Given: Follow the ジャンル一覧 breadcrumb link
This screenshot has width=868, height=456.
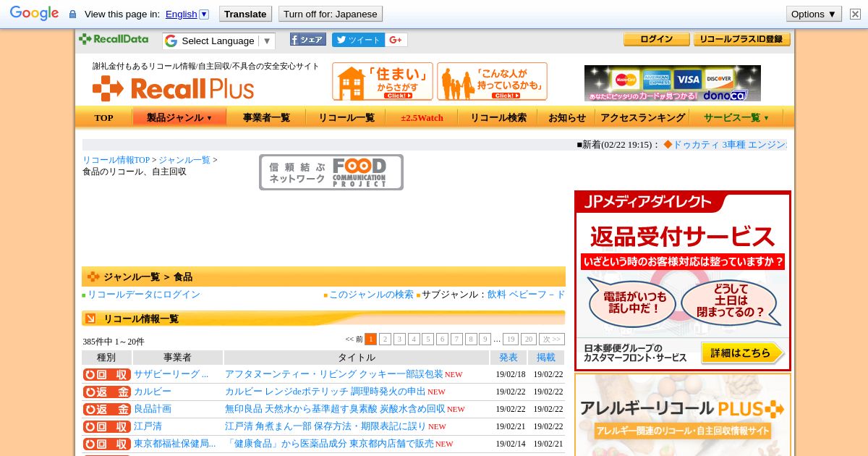Looking at the screenshot, I should pyautogui.click(x=184, y=160).
